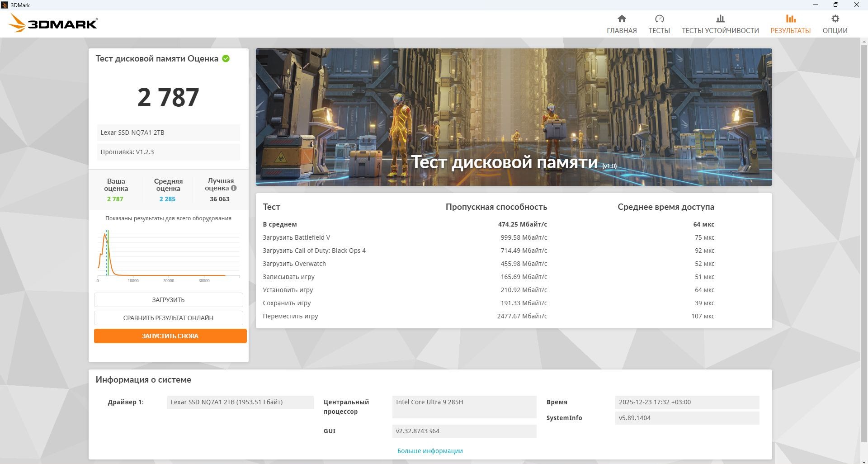Viewport: 868px width, 464px height.
Task: Open the Больше информации link
Action: pyautogui.click(x=430, y=451)
